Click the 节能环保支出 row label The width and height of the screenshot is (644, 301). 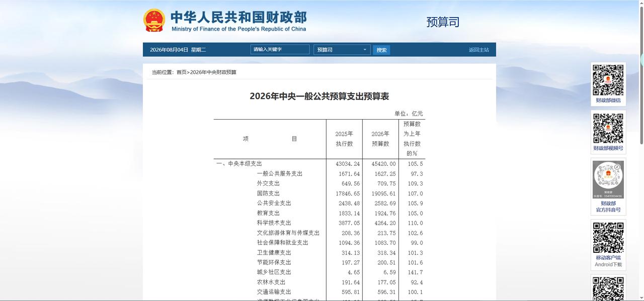(x=274, y=262)
